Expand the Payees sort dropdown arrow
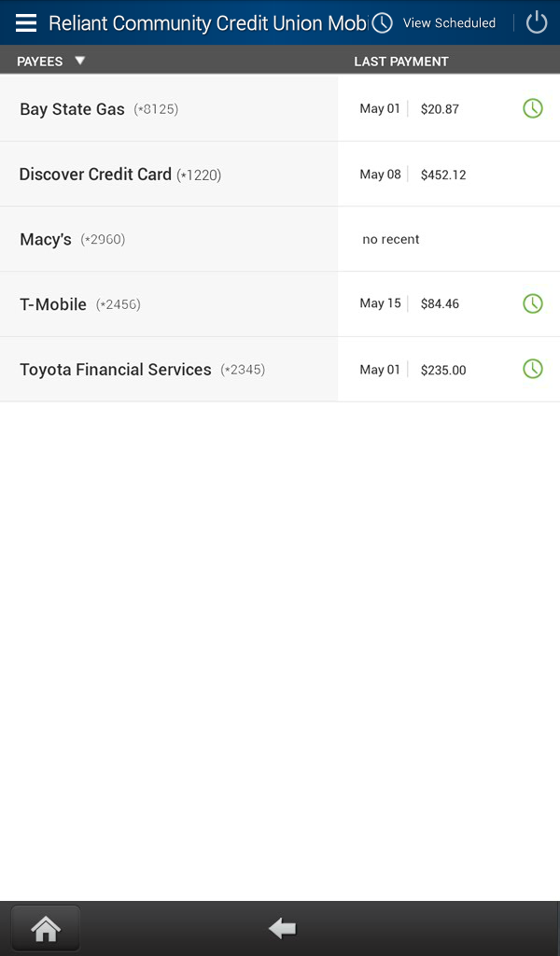The height and width of the screenshot is (956, 560). 80,61
